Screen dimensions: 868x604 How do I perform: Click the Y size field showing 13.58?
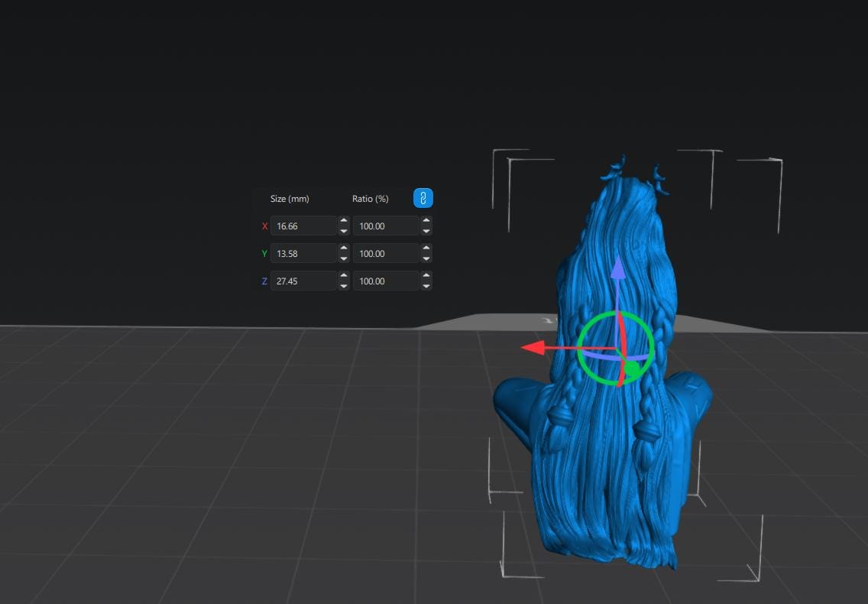click(x=303, y=254)
